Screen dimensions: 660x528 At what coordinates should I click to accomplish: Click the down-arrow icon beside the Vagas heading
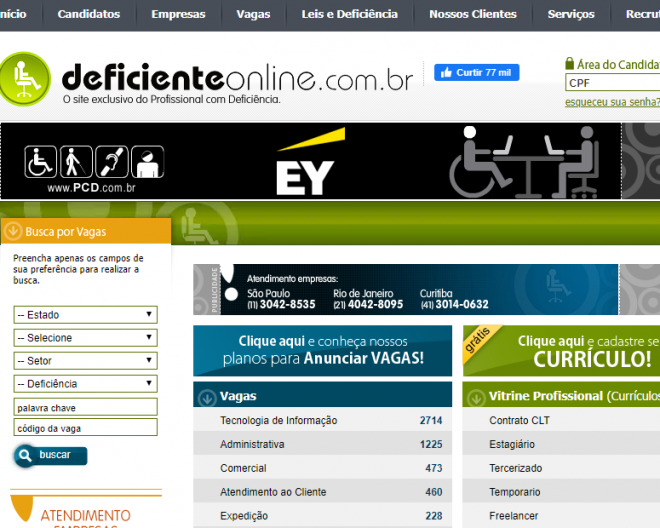(x=207, y=397)
